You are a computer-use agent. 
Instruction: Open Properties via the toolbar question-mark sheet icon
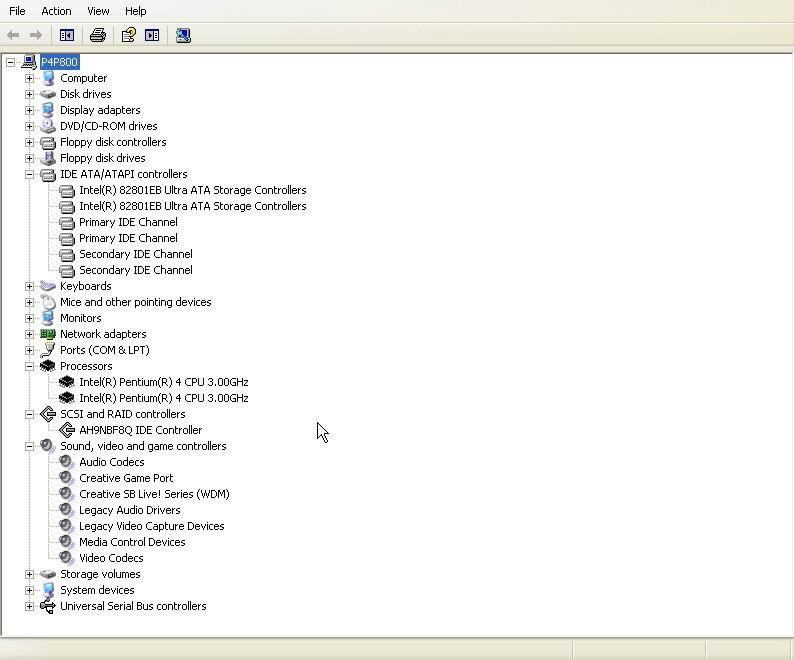coord(129,35)
